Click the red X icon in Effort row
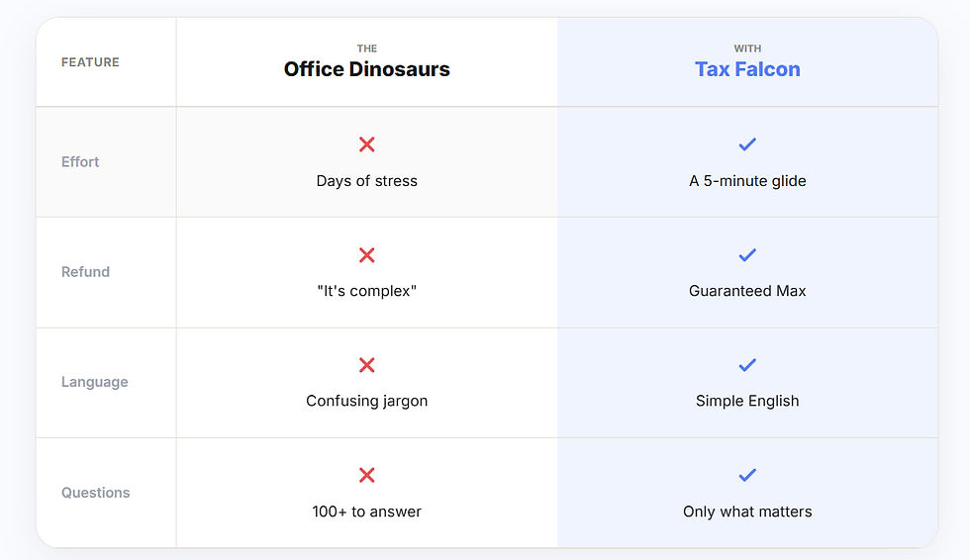 point(367,144)
